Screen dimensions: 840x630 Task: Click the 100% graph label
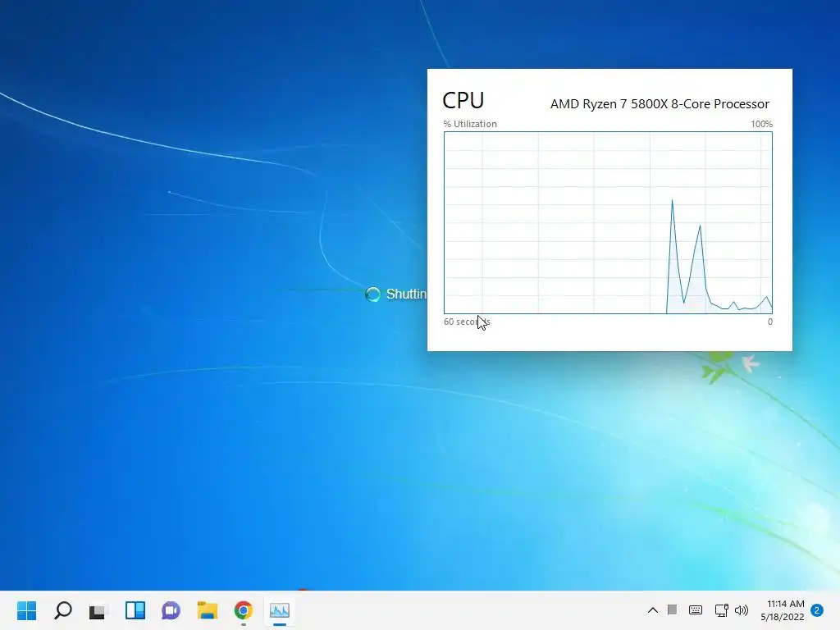point(761,124)
